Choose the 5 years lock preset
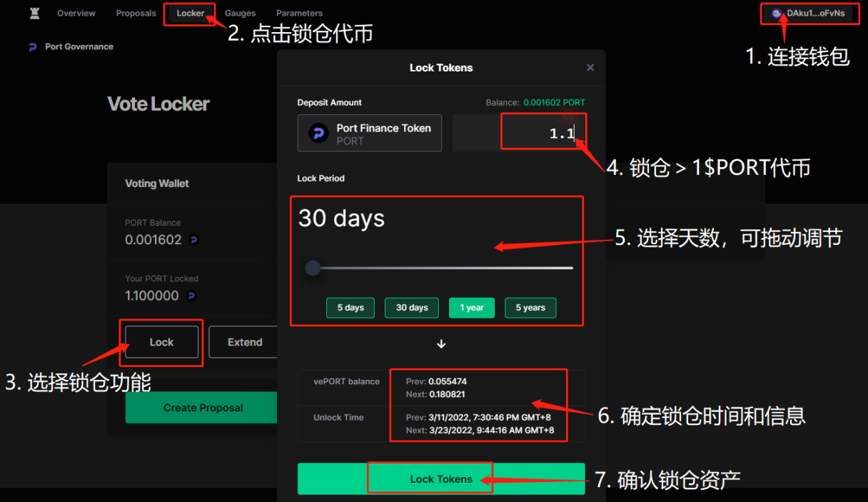Image resolution: width=868 pixels, height=502 pixels. tap(530, 308)
